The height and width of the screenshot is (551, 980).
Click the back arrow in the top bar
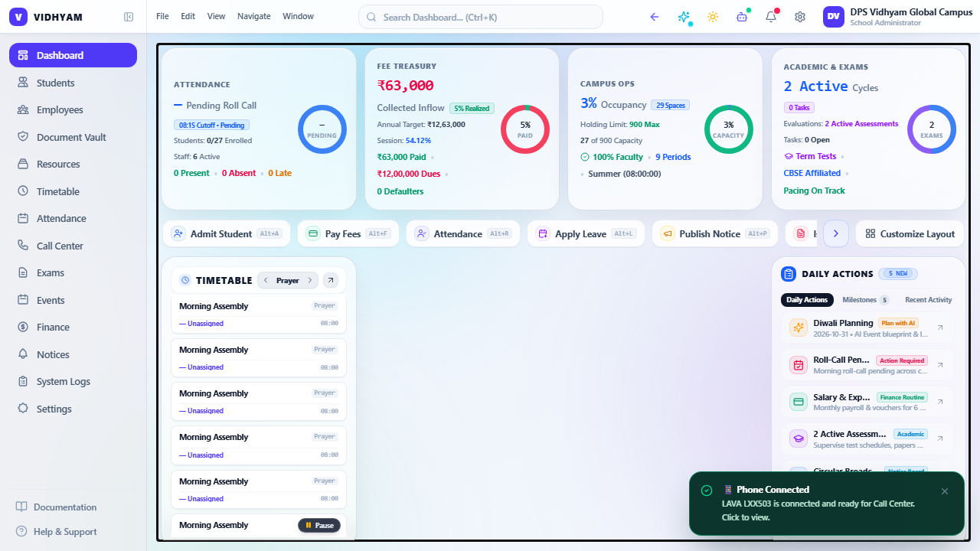coord(655,17)
